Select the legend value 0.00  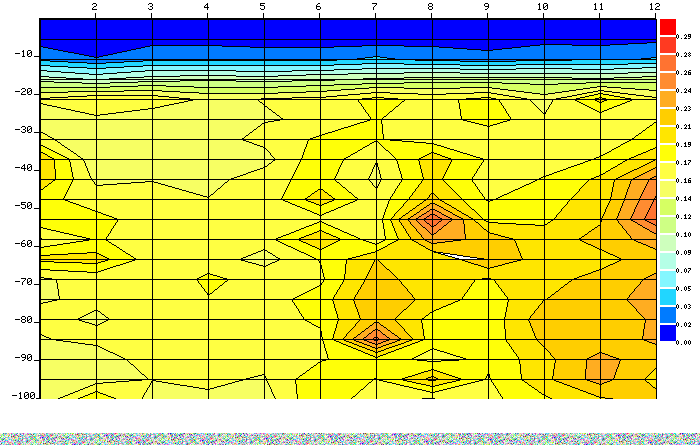[x=683, y=342]
